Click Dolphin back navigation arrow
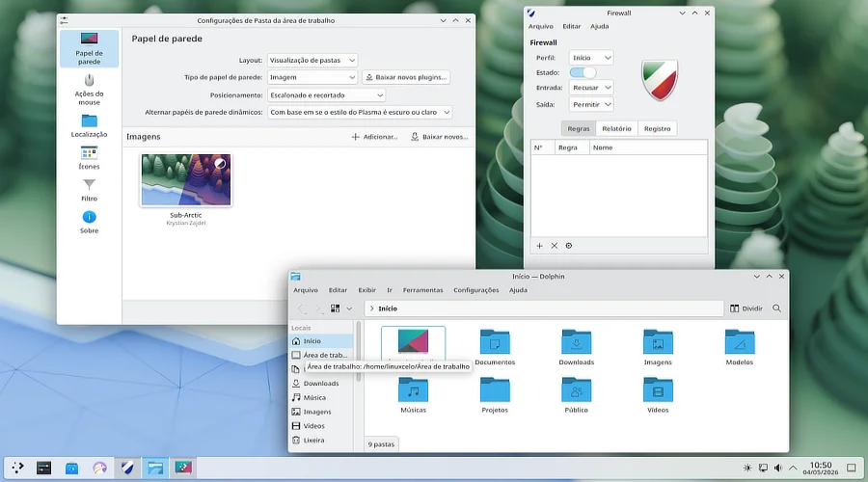The image size is (868, 482). (301, 308)
